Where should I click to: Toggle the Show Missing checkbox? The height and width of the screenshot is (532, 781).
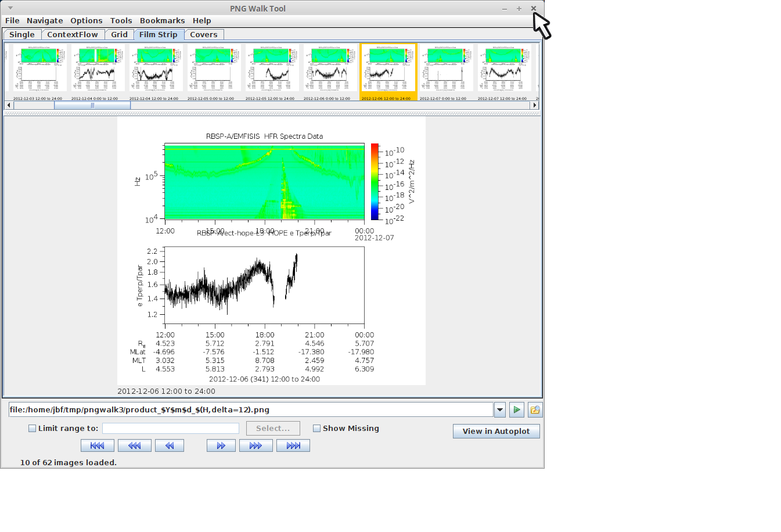(316, 429)
